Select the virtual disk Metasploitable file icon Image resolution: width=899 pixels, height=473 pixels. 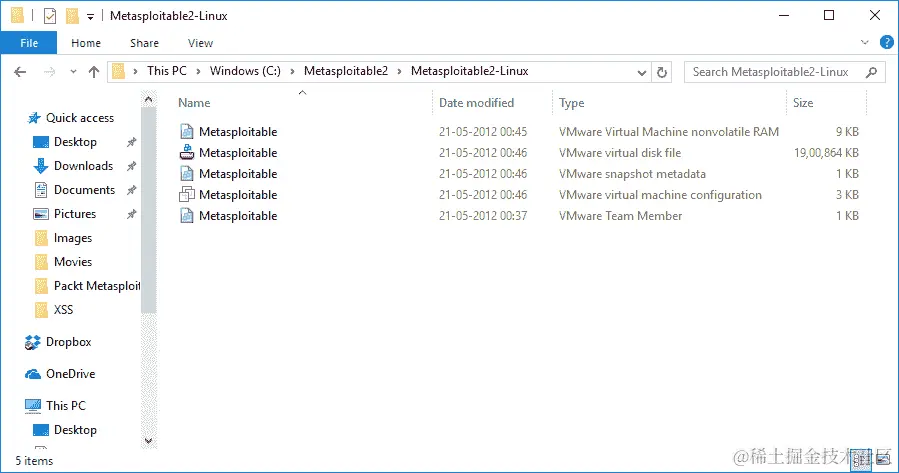[186, 153]
